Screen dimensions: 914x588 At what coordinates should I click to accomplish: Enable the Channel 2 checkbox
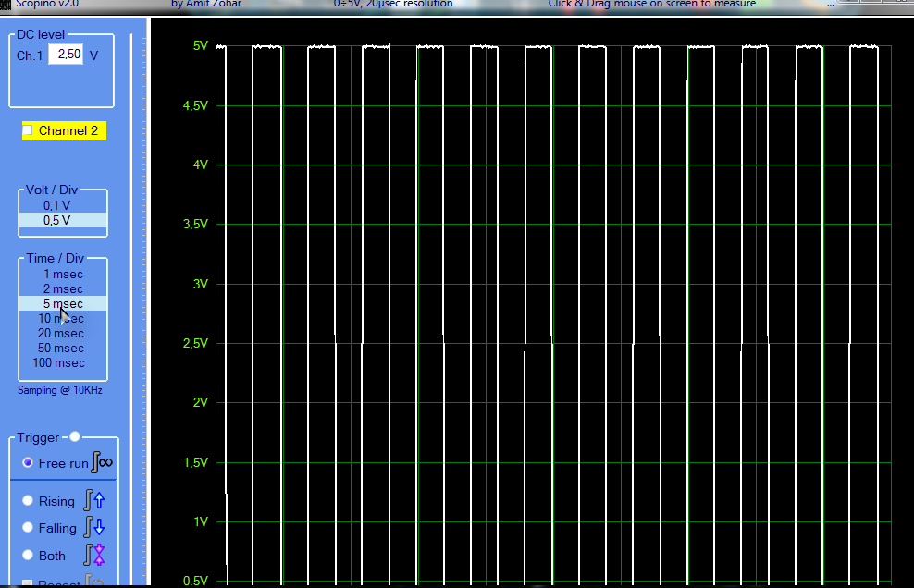[x=28, y=130]
